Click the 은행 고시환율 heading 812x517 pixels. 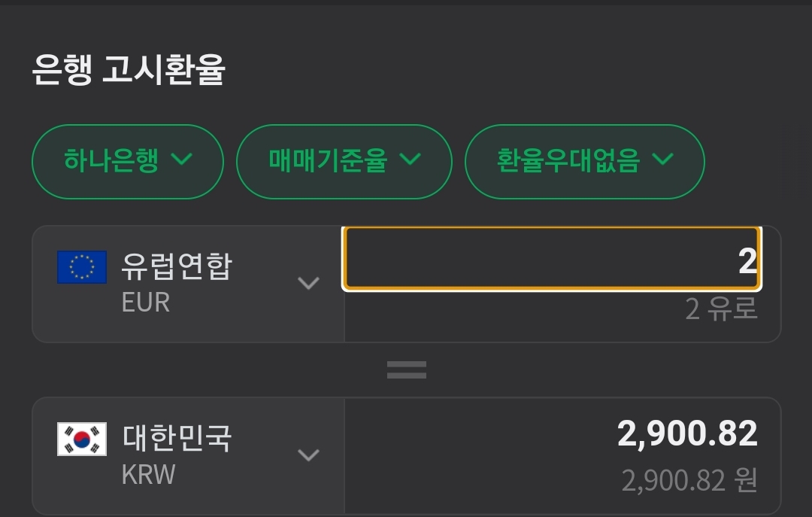pos(129,70)
